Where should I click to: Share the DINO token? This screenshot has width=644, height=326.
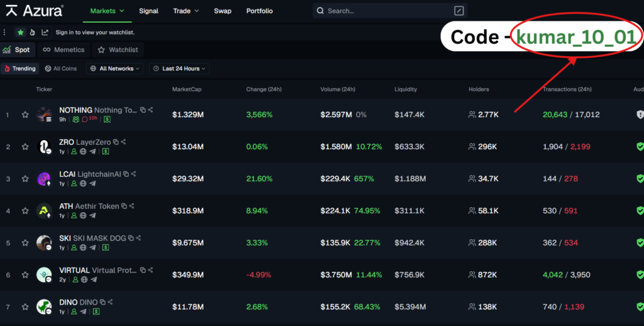coord(110,302)
